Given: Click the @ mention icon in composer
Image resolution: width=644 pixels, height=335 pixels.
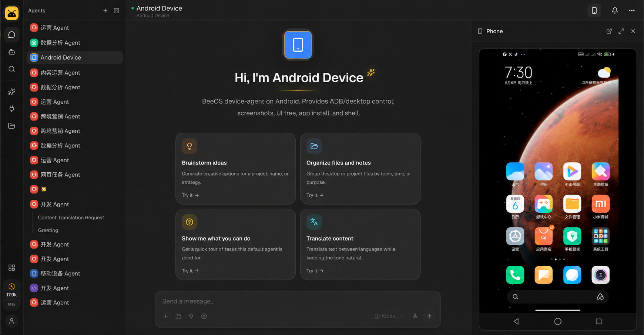Looking at the screenshot, I should pyautogui.click(x=204, y=316).
